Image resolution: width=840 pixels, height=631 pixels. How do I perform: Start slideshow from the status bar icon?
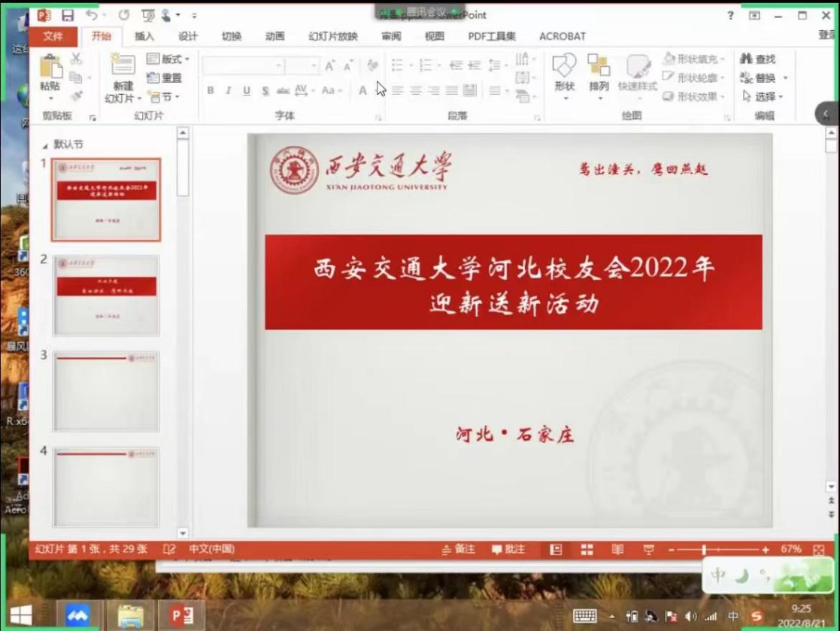tap(648, 550)
